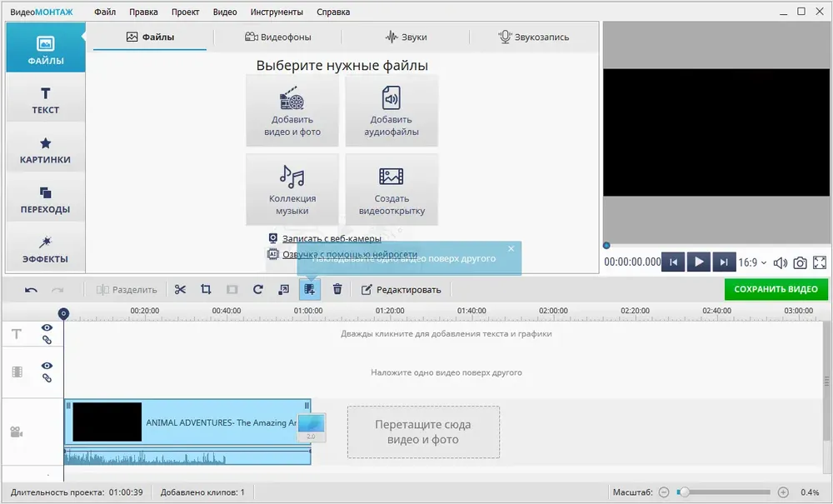Switch to the Звуки tab
Viewport: 833px width, 504px height.
pos(406,37)
